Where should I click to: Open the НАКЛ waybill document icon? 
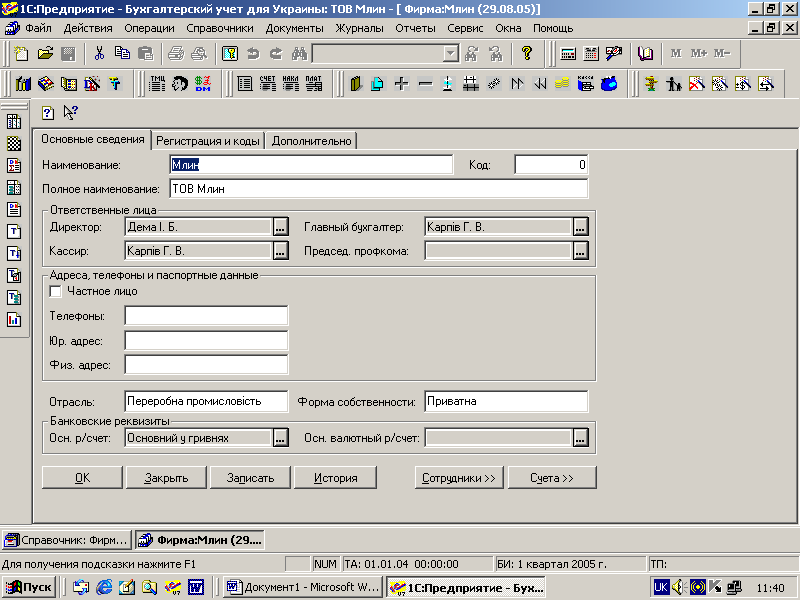291,83
